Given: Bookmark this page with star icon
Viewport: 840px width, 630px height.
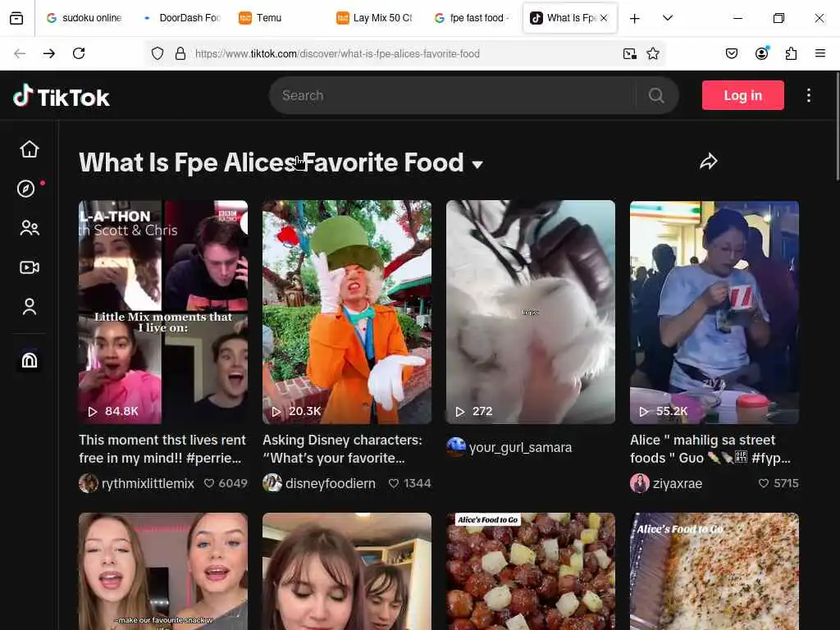Looking at the screenshot, I should click(652, 53).
